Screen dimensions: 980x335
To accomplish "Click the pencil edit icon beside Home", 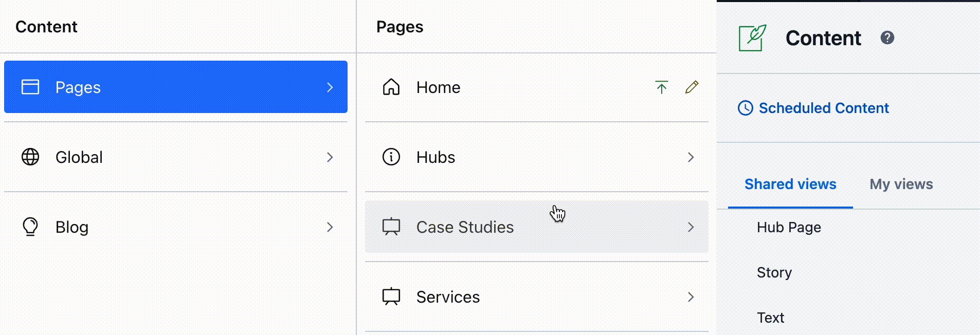I will (x=692, y=87).
